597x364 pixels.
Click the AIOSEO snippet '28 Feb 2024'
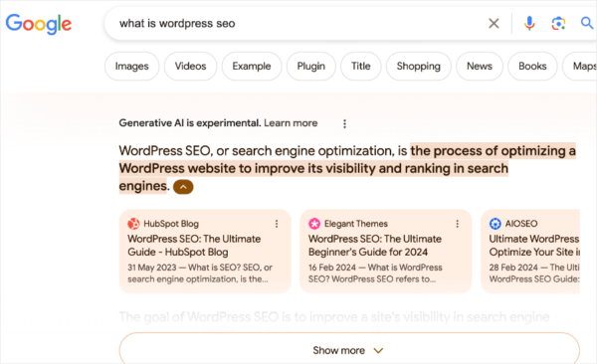pos(513,268)
